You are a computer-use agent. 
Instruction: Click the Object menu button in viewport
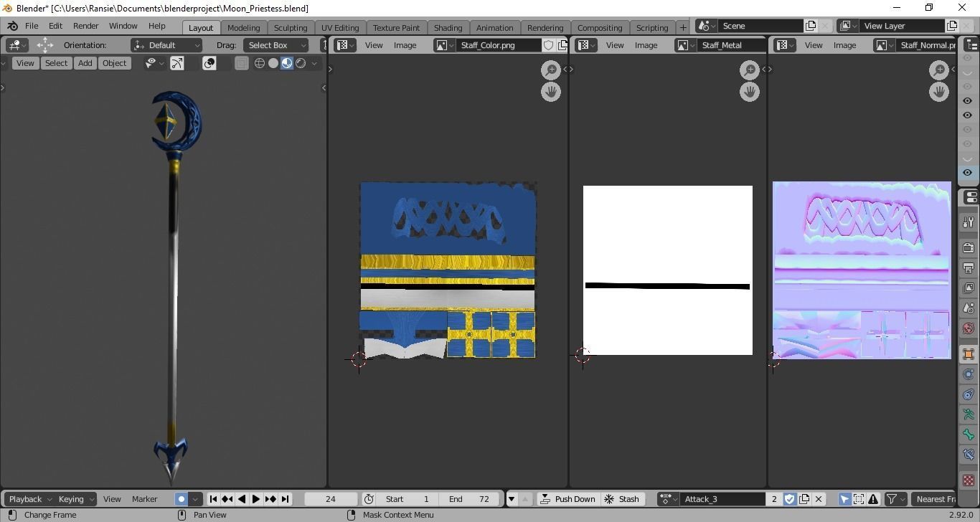point(114,63)
